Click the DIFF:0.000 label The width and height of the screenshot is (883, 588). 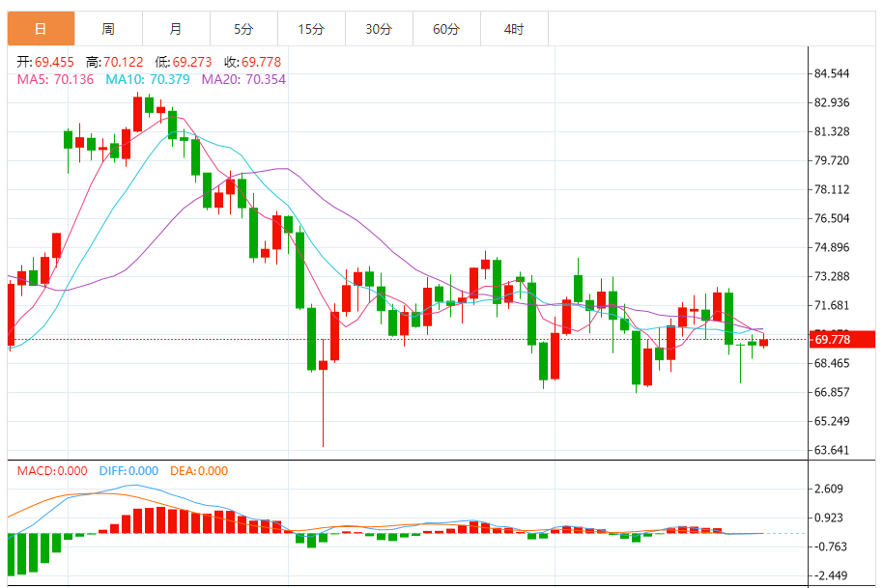[x=128, y=471]
